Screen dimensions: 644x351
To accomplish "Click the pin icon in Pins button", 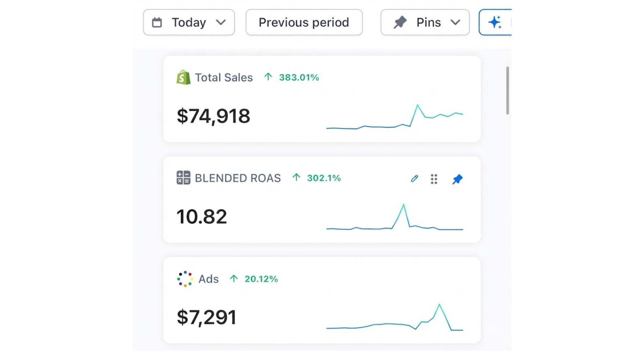I will pyautogui.click(x=400, y=22).
